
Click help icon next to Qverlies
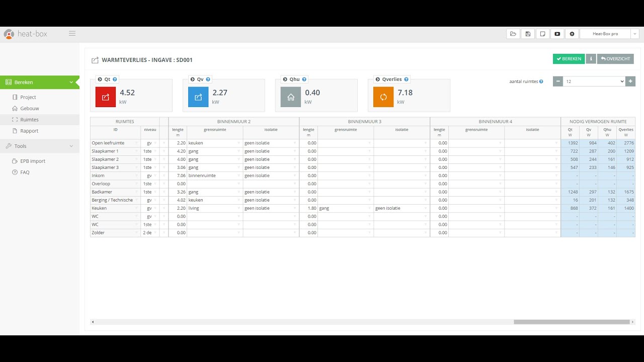tap(407, 79)
